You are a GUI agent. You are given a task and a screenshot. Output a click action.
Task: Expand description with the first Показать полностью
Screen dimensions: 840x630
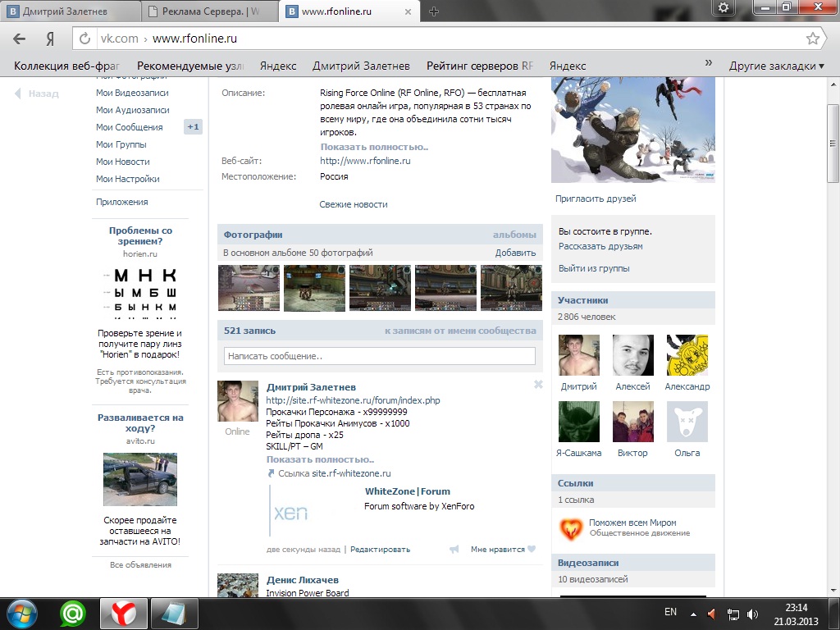point(374,147)
